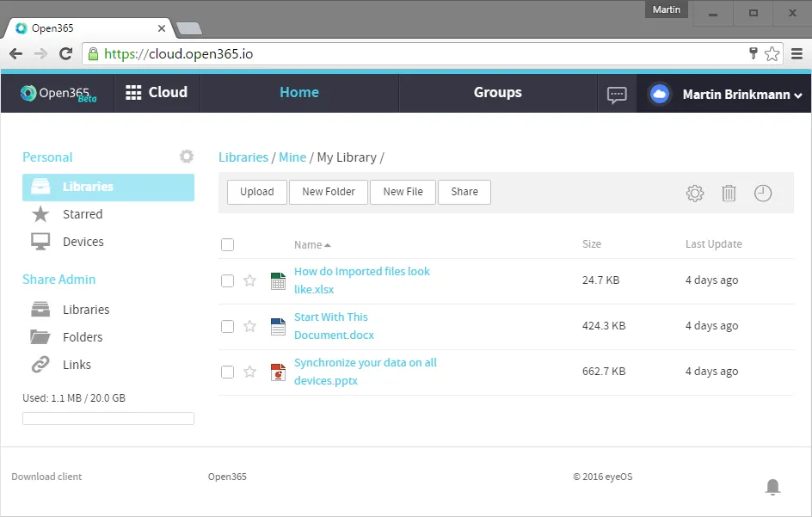Select the Home tab
Screen dimensions: 812x517
[298, 92]
